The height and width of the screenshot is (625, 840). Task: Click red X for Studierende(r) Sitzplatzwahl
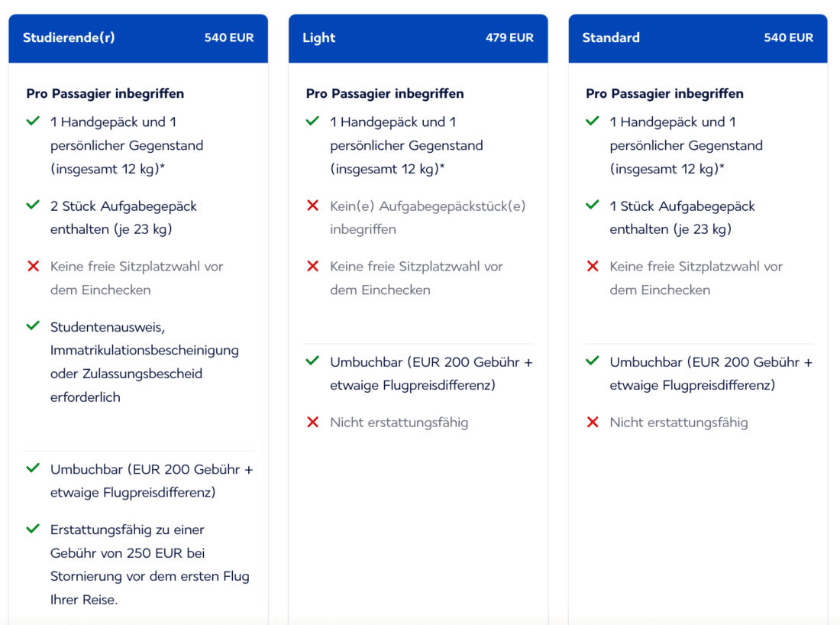(x=33, y=267)
